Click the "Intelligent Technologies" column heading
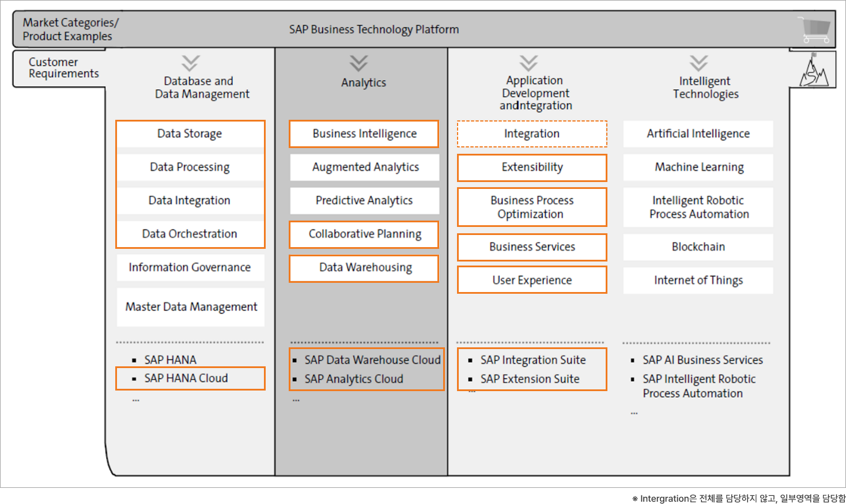 [705, 88]
